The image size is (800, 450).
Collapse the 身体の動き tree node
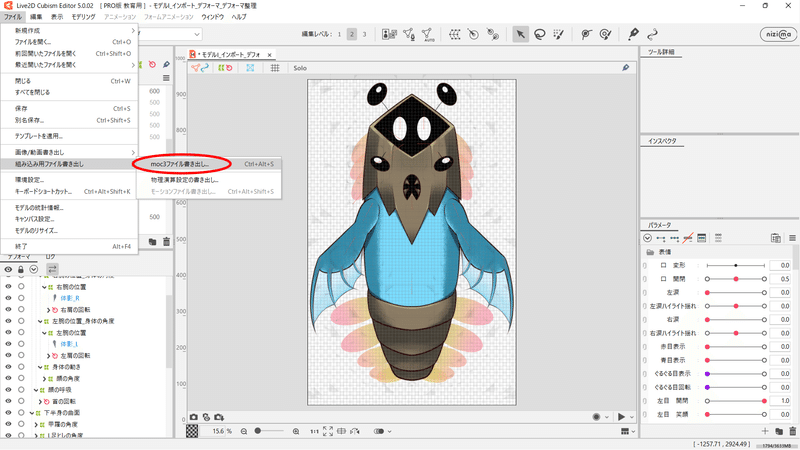pos(40,367)
